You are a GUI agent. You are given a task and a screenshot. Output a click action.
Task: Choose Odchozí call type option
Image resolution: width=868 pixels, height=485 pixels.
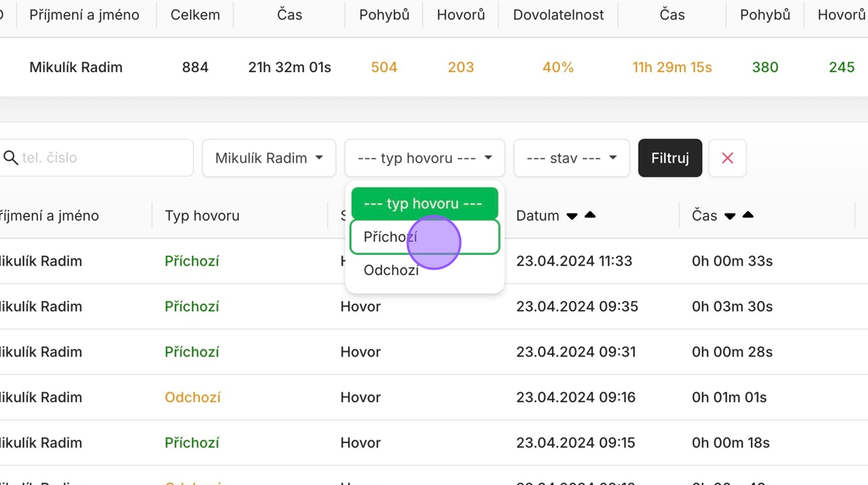(x=425, y=270)
